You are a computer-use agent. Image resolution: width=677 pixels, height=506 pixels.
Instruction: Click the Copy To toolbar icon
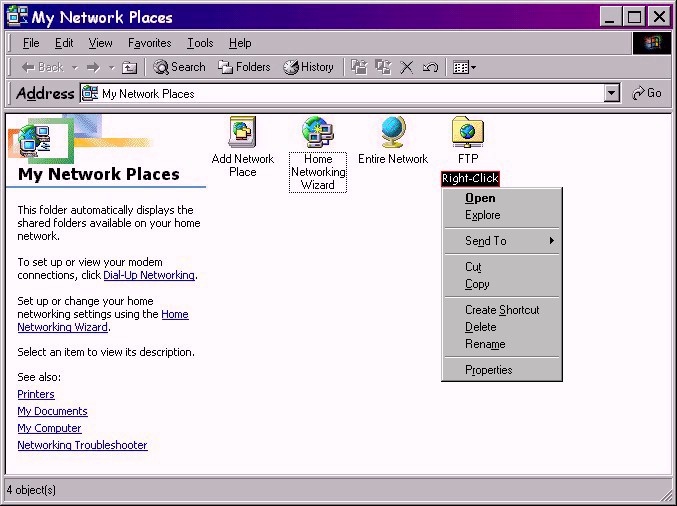click(383, 67)
